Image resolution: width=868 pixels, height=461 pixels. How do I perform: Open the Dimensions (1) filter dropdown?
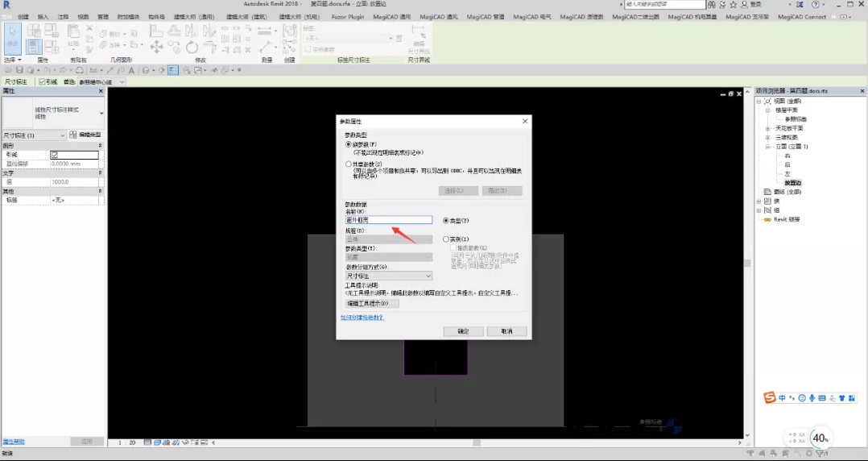point(35,135)
